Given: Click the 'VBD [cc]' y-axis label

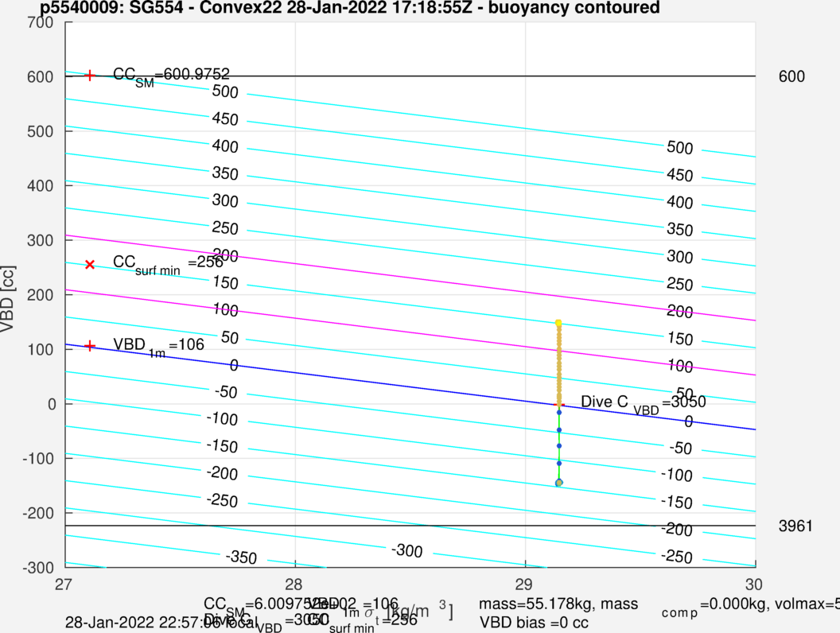Looking at the screenshot, I should coord(7,298).
